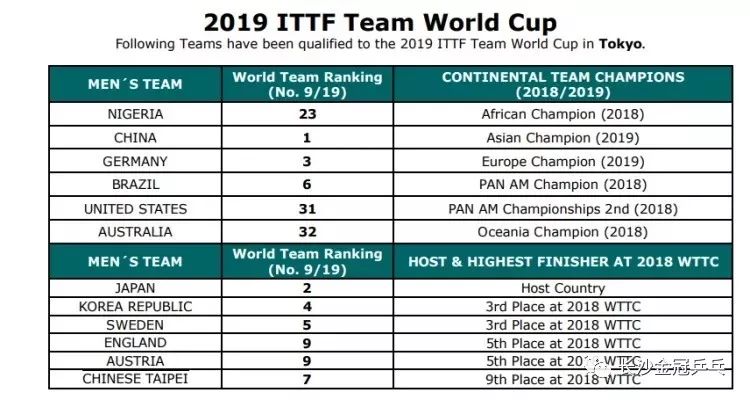Click the first World Team Ranking header
Image resolution: width=750 pixels, height=400 pixels.
[307, 84]
